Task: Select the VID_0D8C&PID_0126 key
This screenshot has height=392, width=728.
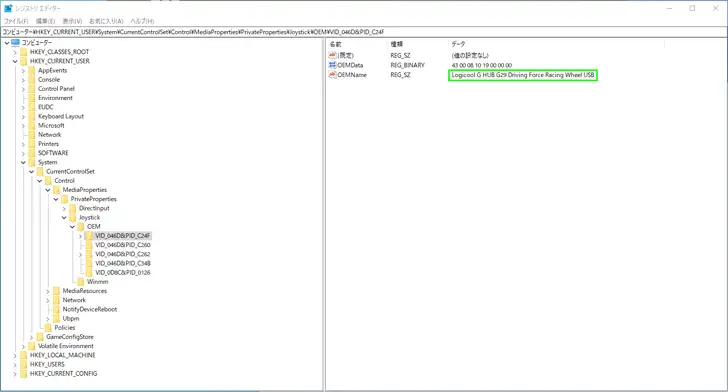Action: coord(123,273)
